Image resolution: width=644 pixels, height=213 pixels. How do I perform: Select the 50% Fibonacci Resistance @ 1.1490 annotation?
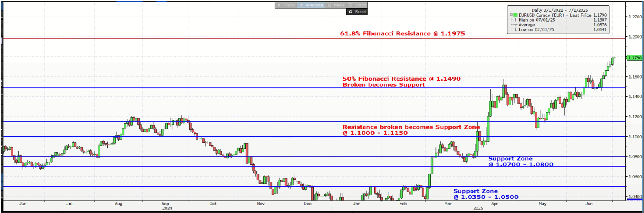(x=402, y=79)
